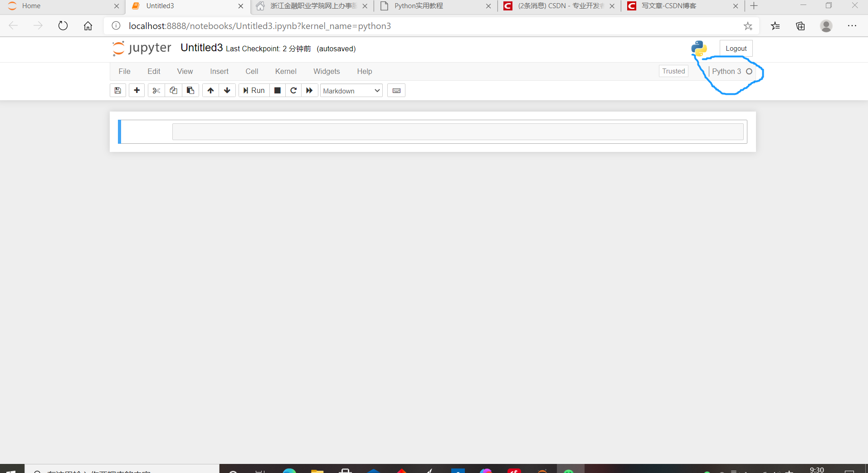This screenshot has width=868, height=473.
Task: Save notebook with the floppy disk icon
Action: pyautogui.click(x=118, y=90)
